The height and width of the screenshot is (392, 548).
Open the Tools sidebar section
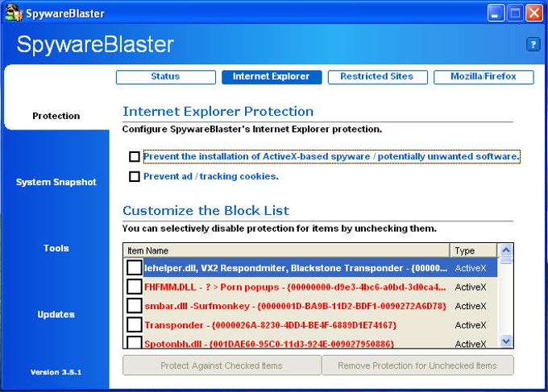tap(56, 248)
